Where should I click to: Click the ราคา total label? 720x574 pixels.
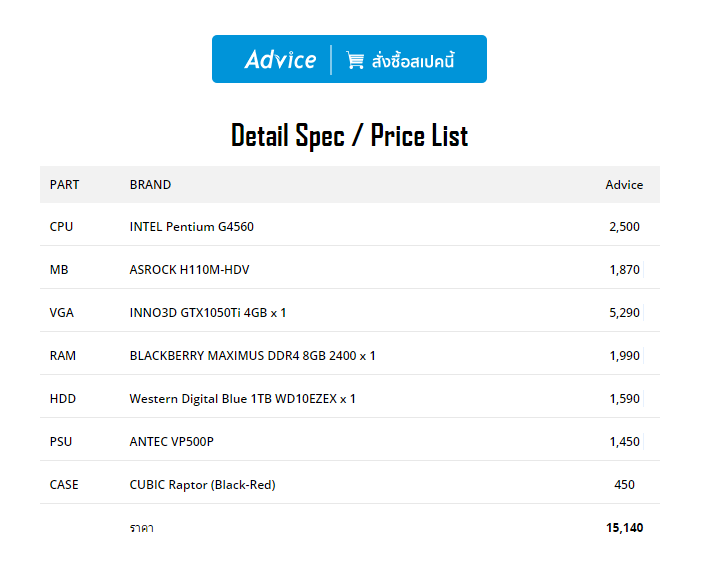tap(141, 528)
